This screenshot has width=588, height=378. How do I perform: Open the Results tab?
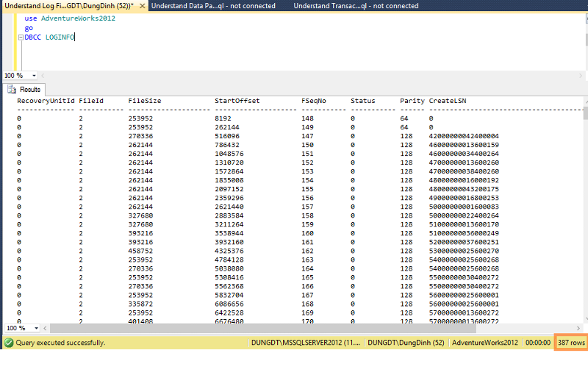point(24,89)
